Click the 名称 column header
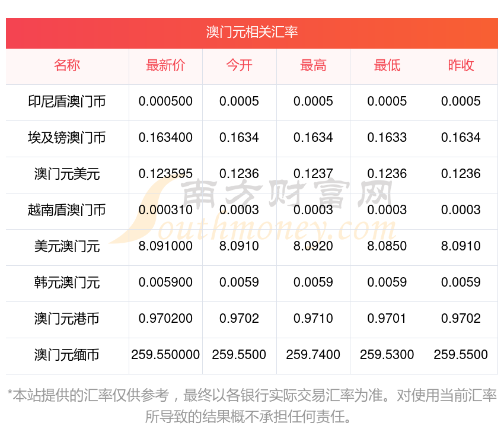This screenshot has height=435, width=504. [x=67, y=65]
